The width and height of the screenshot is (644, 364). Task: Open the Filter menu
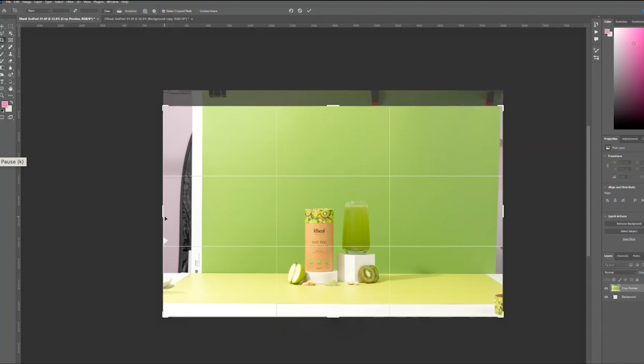(x=70, y=2)
